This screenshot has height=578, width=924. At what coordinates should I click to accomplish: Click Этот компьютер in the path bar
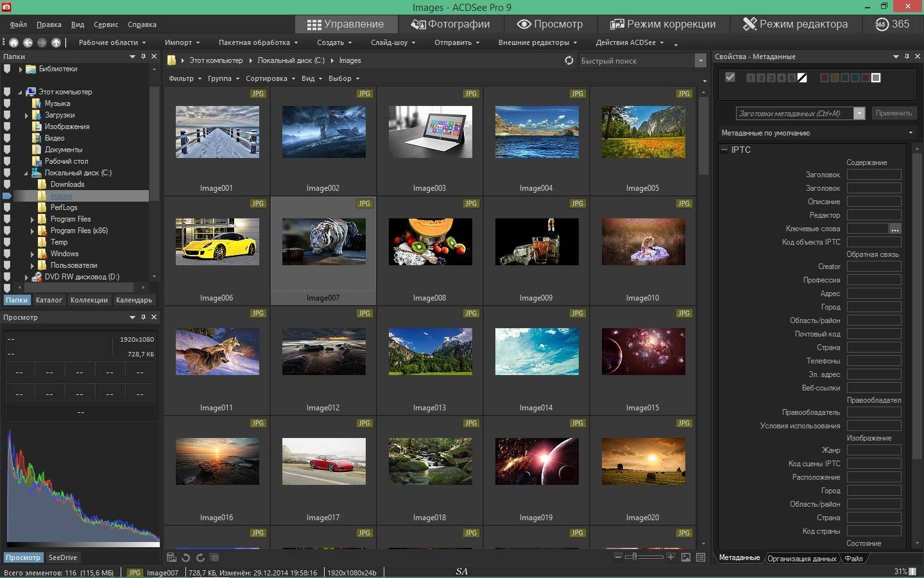[x=216, y=60]
